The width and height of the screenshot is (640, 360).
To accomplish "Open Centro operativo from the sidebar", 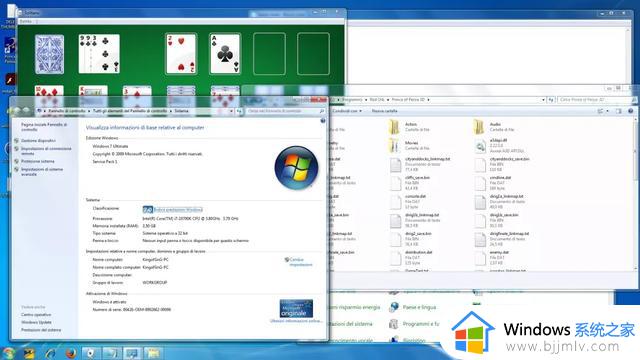I will point(36,315).
